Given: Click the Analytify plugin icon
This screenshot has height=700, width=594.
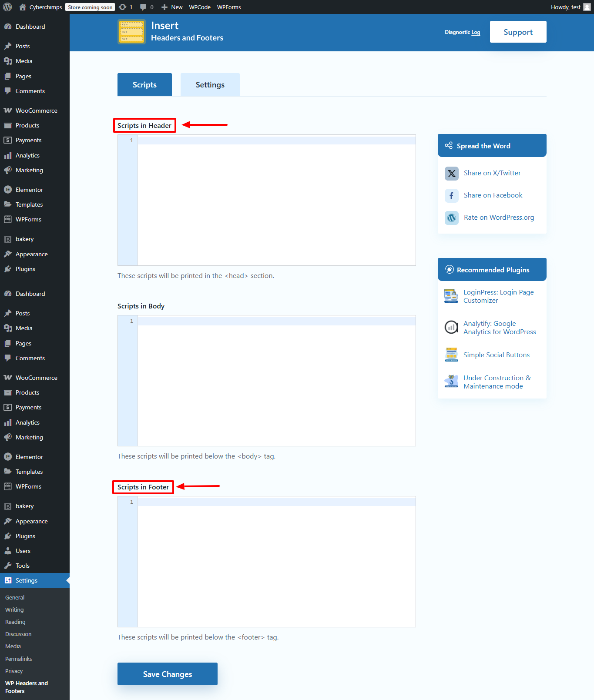Looking at the screenshot, I should click(451, 327).
